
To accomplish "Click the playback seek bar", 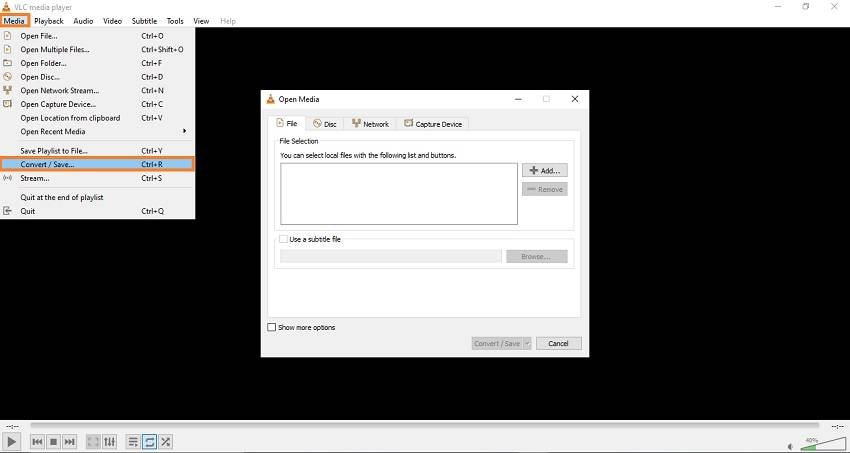I will click(x=424, y=426).
